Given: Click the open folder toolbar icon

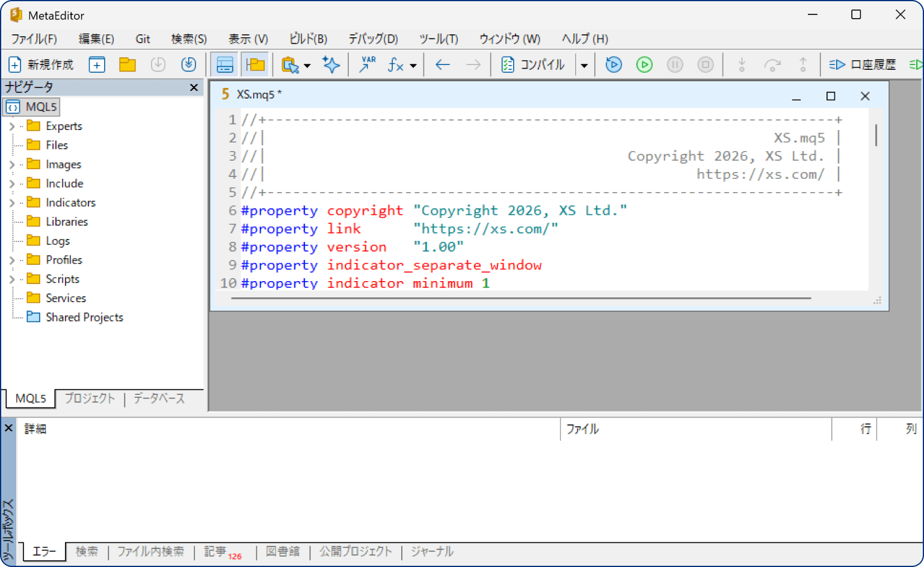Looking at the screenshot, I should coord(128,64).
